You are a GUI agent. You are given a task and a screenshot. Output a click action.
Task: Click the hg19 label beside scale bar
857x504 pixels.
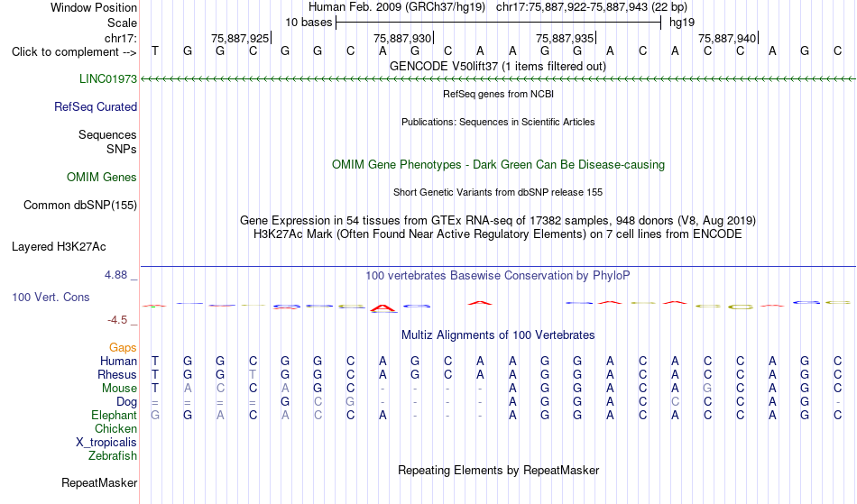(682, 23)
